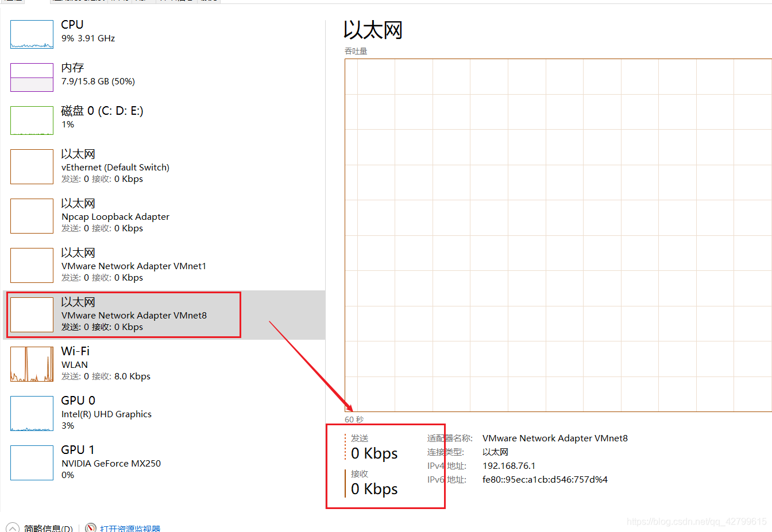
Task: Select VMware Network Adapter VMnet1 entry
Action: (164, 265)
